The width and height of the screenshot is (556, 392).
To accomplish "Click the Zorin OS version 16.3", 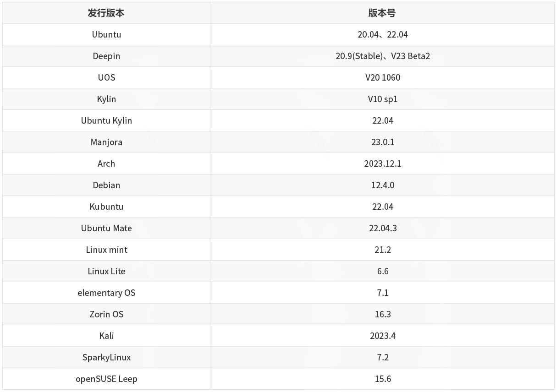I will pos(382,314).
